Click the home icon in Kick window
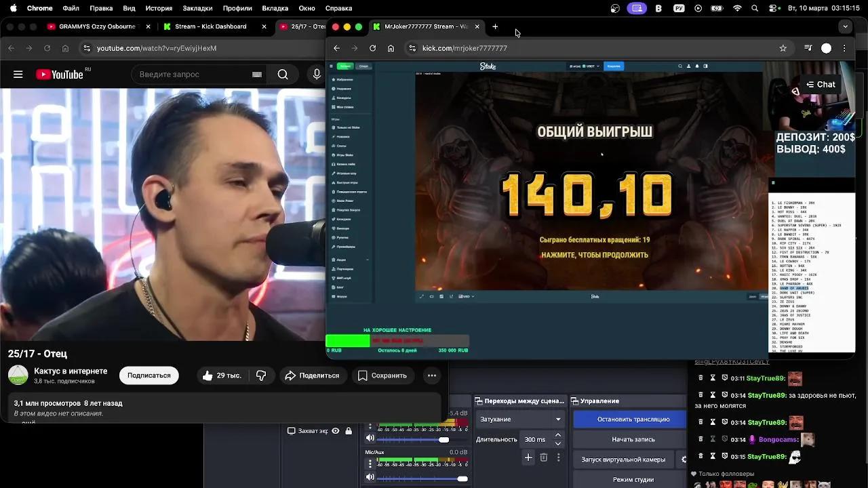Screen dimensions: 868x488 391,48
